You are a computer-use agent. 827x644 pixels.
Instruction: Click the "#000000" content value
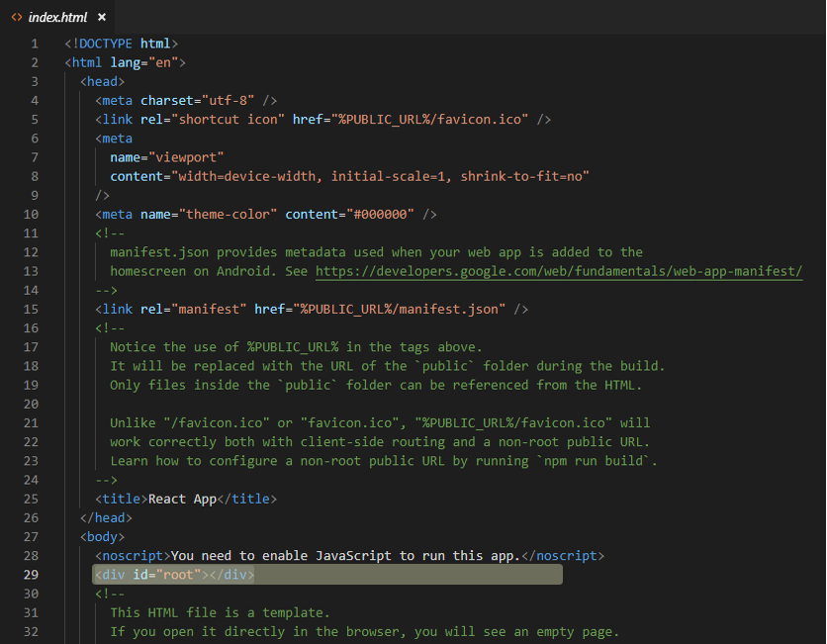click(380, 214)
